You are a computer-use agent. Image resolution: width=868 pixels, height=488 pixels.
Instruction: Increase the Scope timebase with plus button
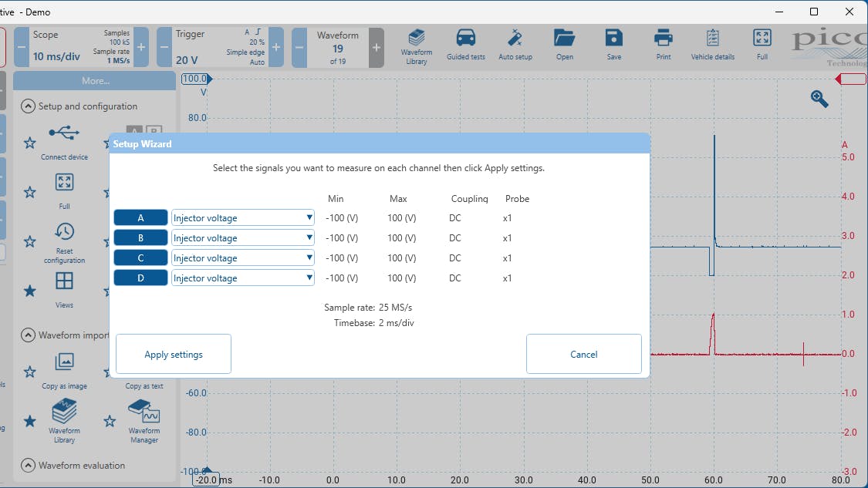(141, 47)
